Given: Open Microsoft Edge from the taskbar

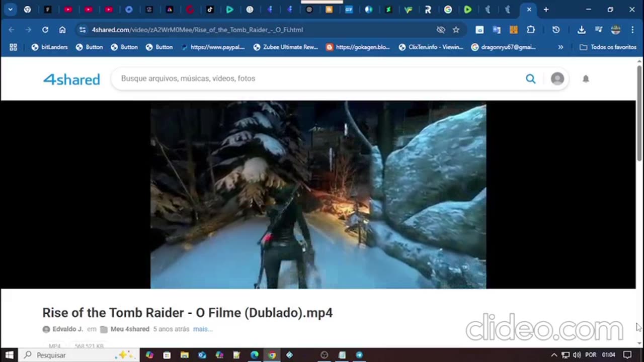Looking at the screenshot, I should click(x=255, y=355).
